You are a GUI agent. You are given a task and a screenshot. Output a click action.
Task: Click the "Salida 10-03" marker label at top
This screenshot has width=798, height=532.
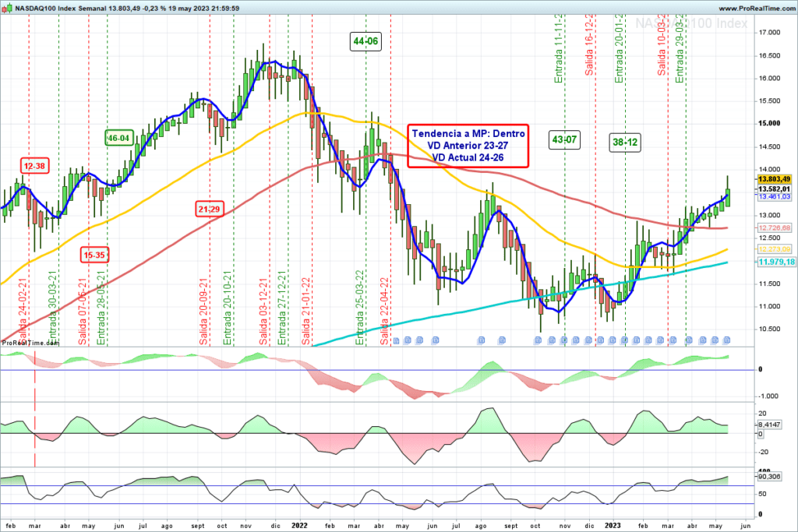(x=661, y=45)
